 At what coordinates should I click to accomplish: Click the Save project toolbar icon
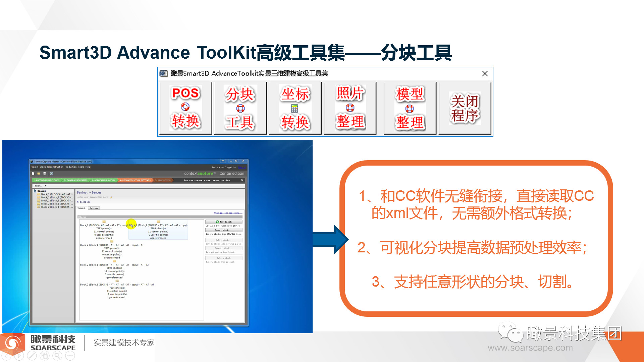pos(44,174)
